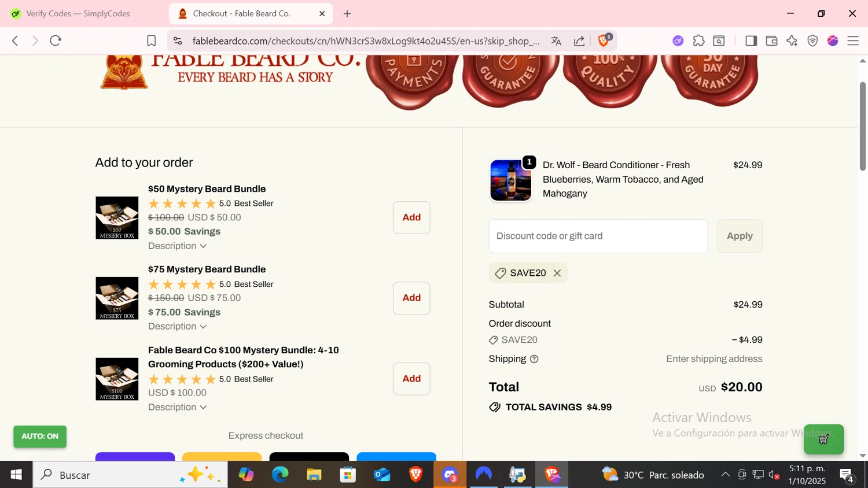Click the Brave VPN shield icon
Viewport: 868px width, 488px height.
click(x=812, y=40)
